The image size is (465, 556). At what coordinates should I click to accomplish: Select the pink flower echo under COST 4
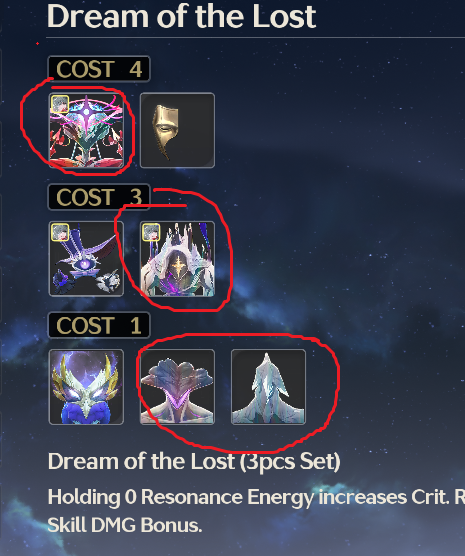(x=86, y=130)
